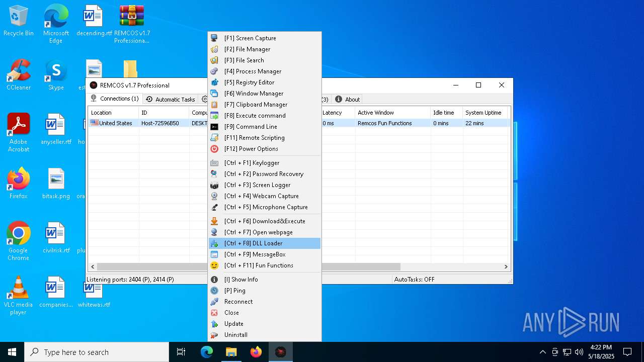Image resolution: width=644 pixels, height=362 pixels.
Task: Choose Close in the context menu
Action: click(x=265, y=313)
